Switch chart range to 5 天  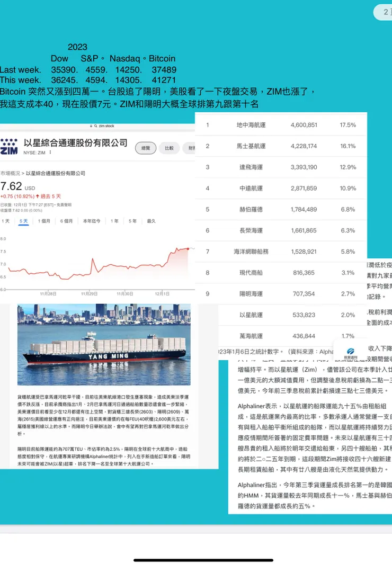[x=24, y=221]
